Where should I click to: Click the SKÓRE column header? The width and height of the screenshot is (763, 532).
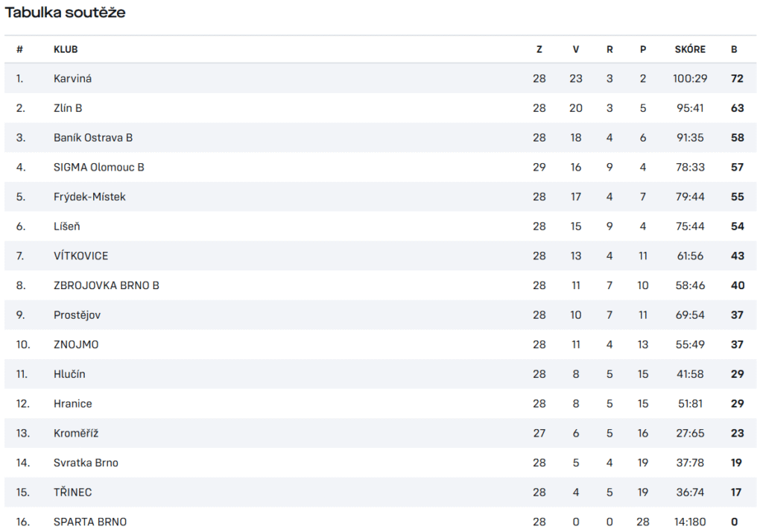point(690,49)
